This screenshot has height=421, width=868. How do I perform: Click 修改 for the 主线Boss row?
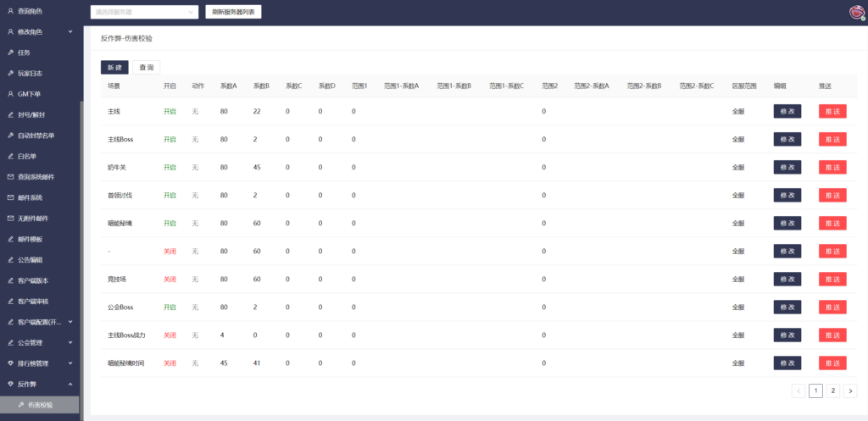(787, 139)
